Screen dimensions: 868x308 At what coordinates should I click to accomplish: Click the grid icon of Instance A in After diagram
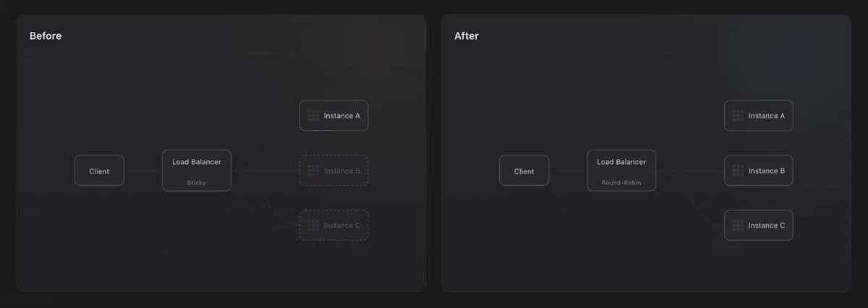pyautogui.click(x=738, y=116)
